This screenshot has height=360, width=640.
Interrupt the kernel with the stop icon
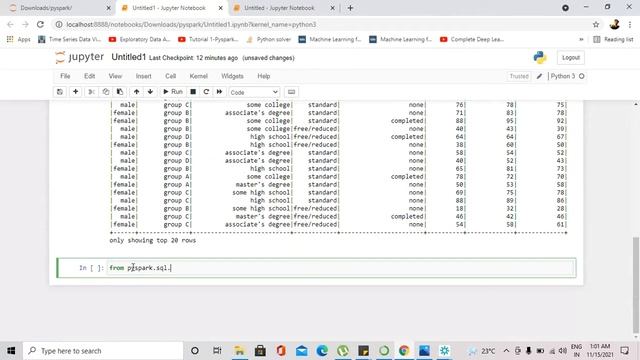[193, 92]
